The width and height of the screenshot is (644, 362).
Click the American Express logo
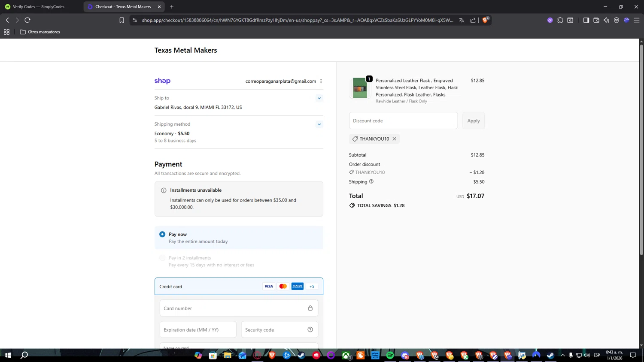point(298,286)
